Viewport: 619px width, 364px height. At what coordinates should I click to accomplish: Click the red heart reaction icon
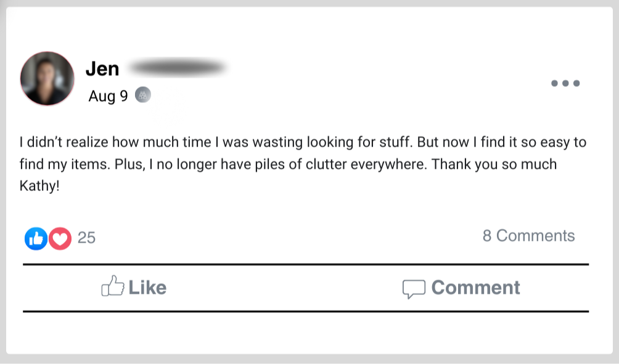pyautogui.click(x=60, y=238)
